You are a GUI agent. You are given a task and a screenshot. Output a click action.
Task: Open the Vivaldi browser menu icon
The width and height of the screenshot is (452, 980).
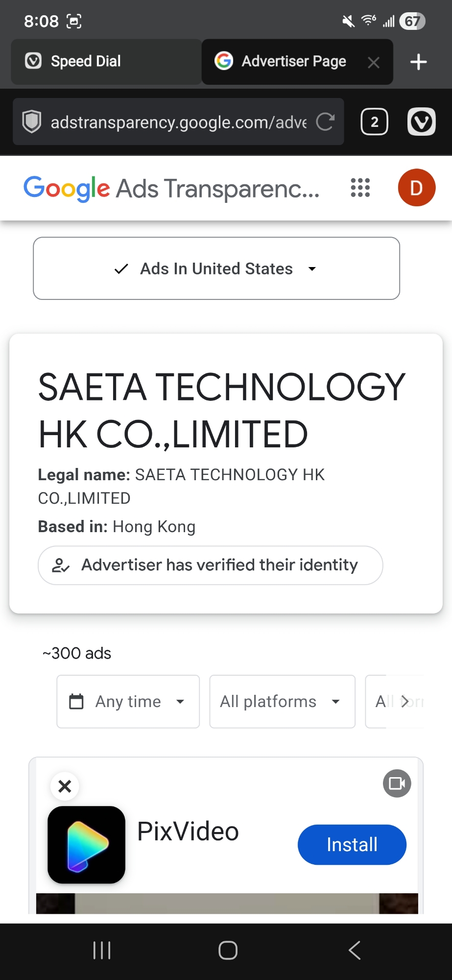[421, 122]
